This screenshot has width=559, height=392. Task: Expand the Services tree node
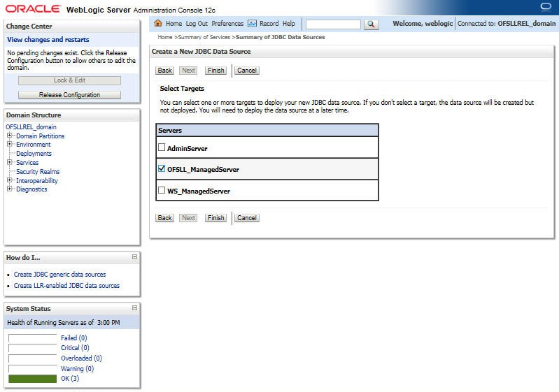pos(10,162)
